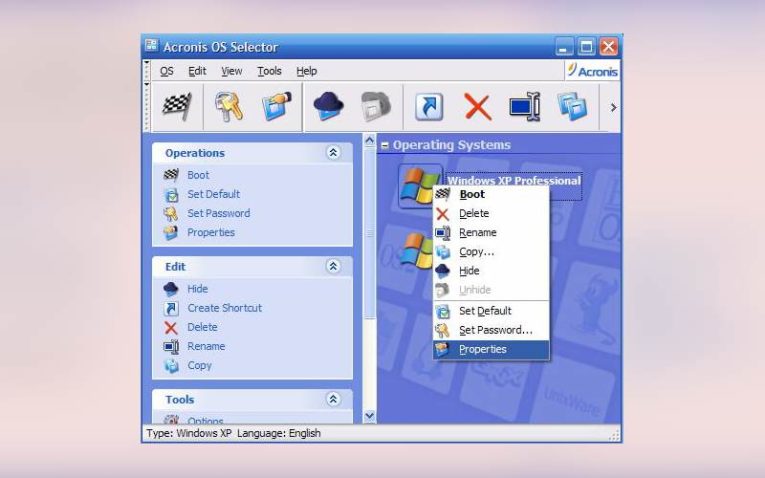Open the Help menu
This screenshot has height=478, width=765.
point(306,71)
